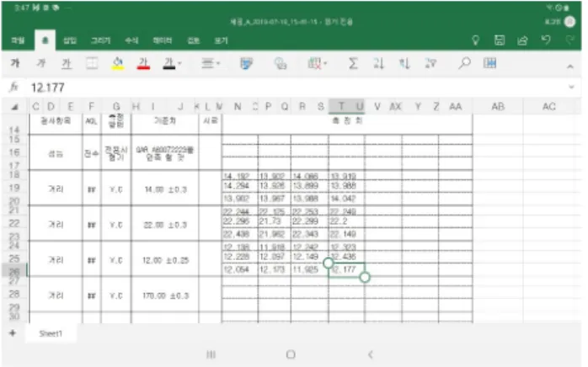588x367 pixels.
Task: Add a new sheet with plus
Action: [13, 332]
